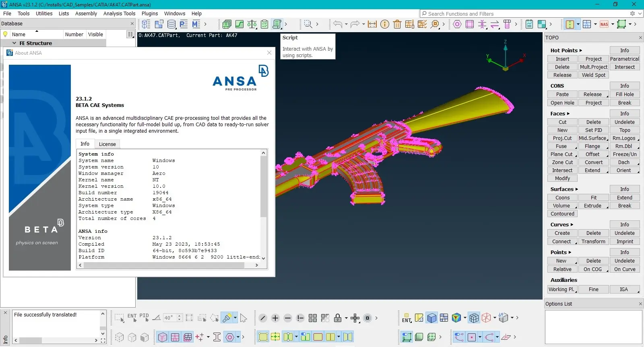Click the Fill Hole button

pyautogui.click(x=625, y=94)
